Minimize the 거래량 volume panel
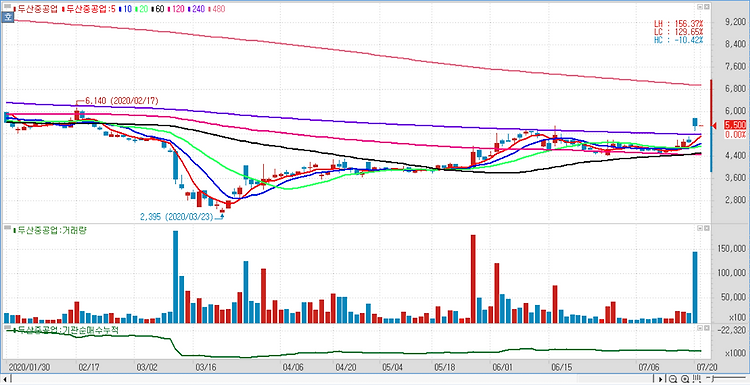 pos(701,228)
